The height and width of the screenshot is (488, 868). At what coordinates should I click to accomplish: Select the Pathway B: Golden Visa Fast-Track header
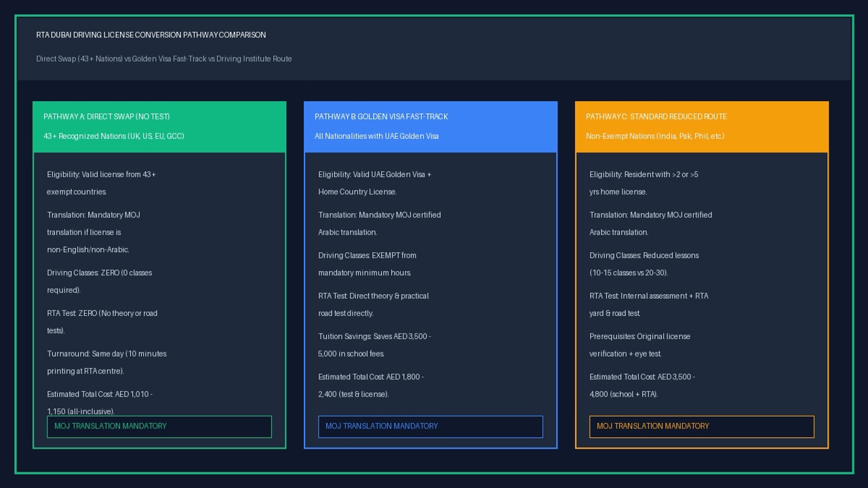(431, 127)
